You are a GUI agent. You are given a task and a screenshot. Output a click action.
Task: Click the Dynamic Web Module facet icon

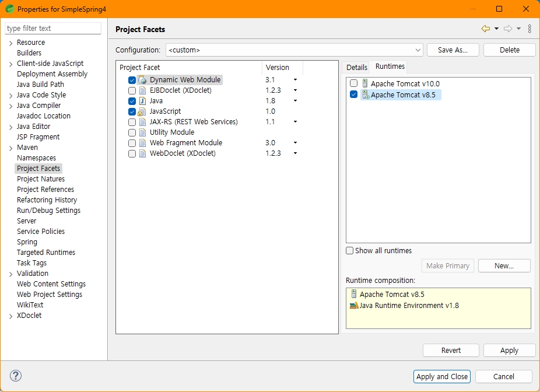142,80
